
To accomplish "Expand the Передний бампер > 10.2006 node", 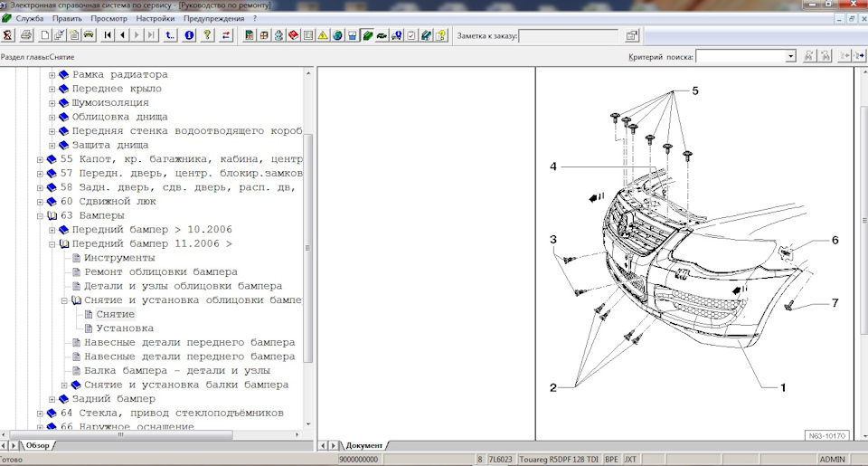I will [52, 230].
